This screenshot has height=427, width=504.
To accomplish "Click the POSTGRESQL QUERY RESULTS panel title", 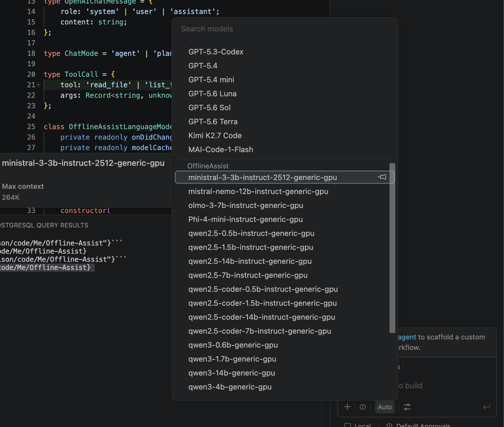I will click(44, 225).
